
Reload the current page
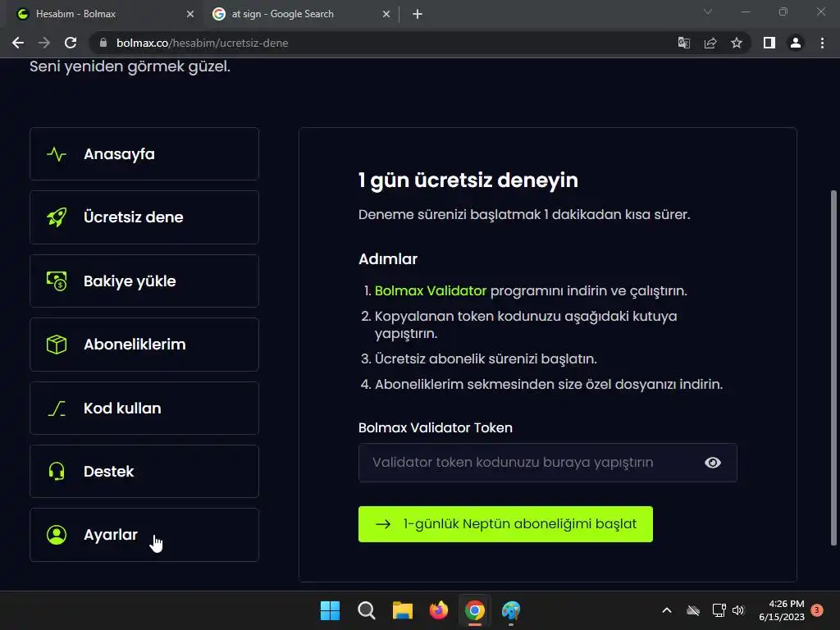click(71, 43)
